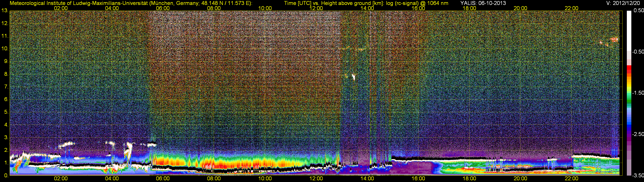Image resolution: width=644 pixels, height=182 pixels.
Task: Click the 22:00 label on the upper time axis
Action: (x=571, y=8)
